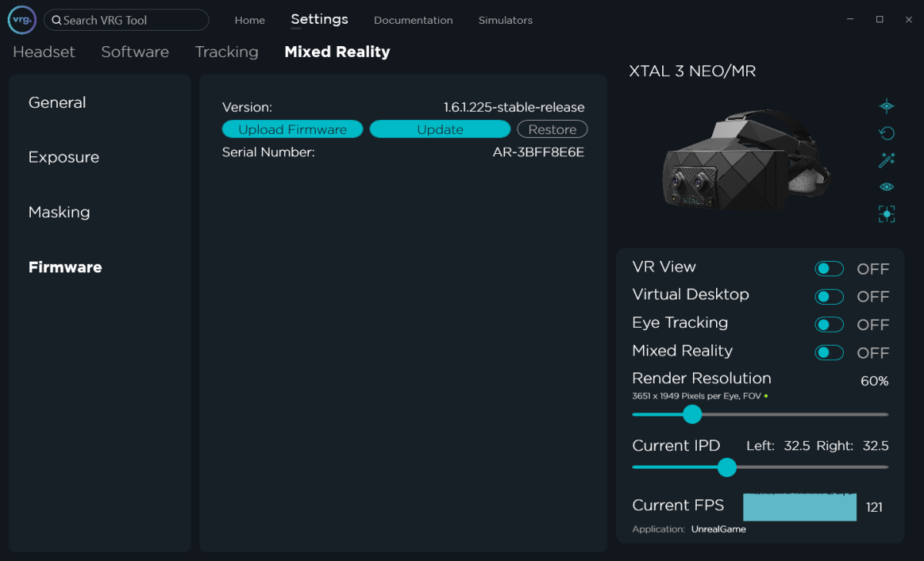Open the Documentation menu item
Viewport: 924px width, 561px height.
(x=413, y=20)
